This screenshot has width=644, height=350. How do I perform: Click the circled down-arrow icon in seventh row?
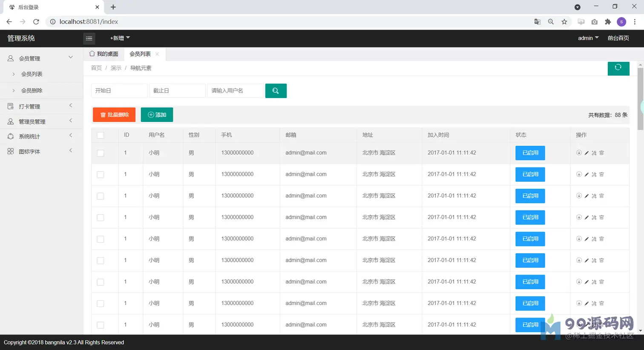(579, 281)
